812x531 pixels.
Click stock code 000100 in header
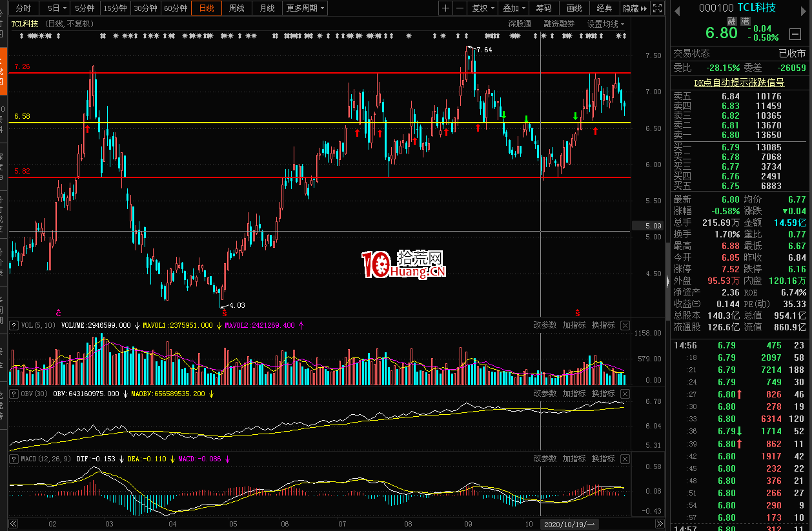(x=716, y=8)
